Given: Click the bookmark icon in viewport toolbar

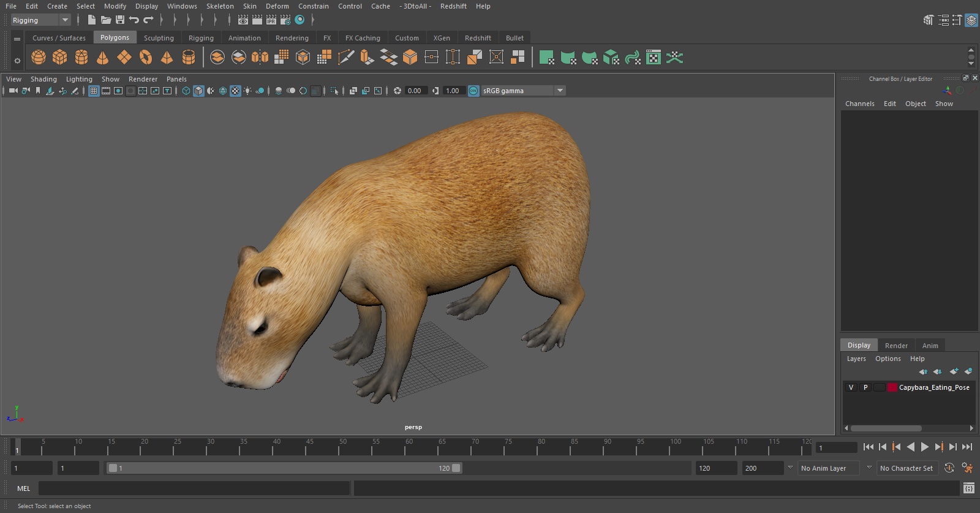Looking at the screenshot, I should [38, 91].
